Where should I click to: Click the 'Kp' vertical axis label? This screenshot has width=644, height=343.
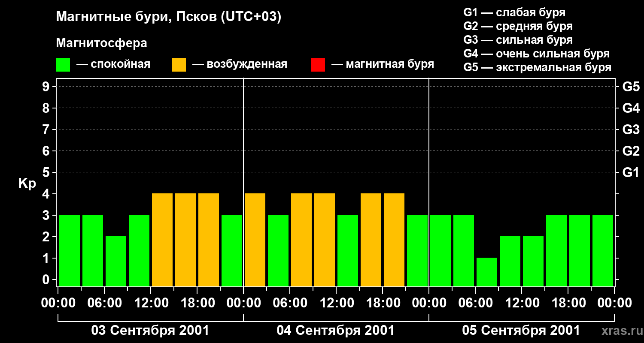[x=27, y=184]
